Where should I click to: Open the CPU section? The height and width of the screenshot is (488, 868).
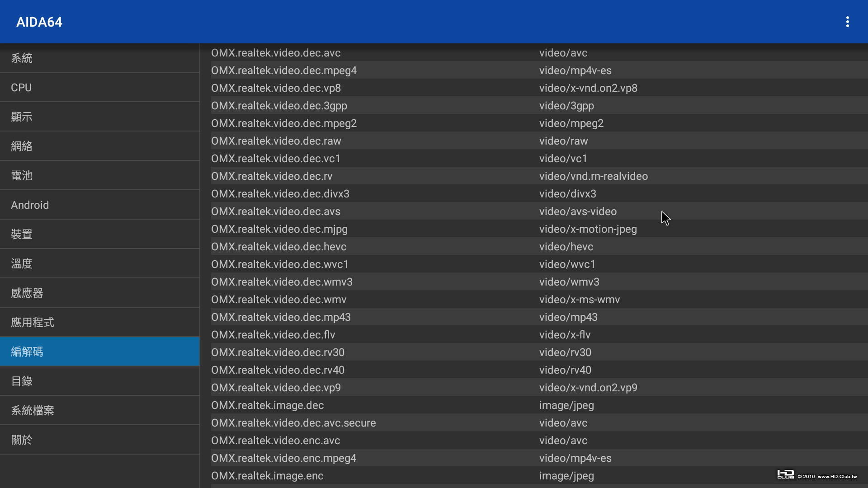coord(99,87)
